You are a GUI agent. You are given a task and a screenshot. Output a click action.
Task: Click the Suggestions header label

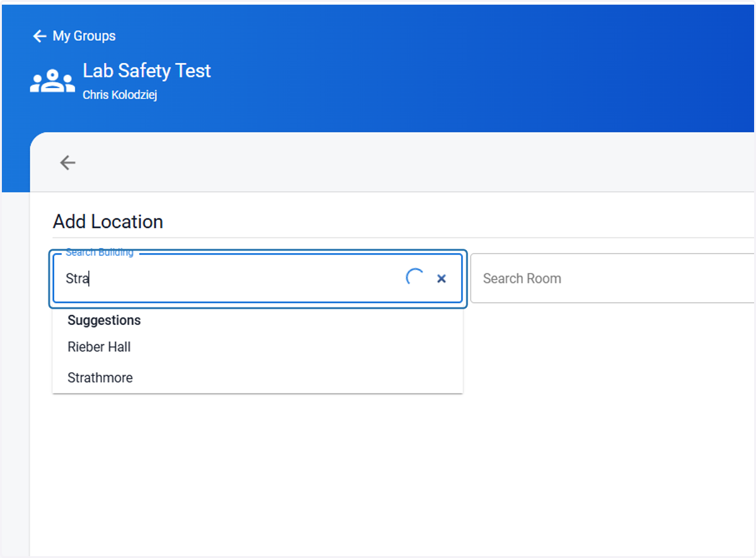(104, 321)
